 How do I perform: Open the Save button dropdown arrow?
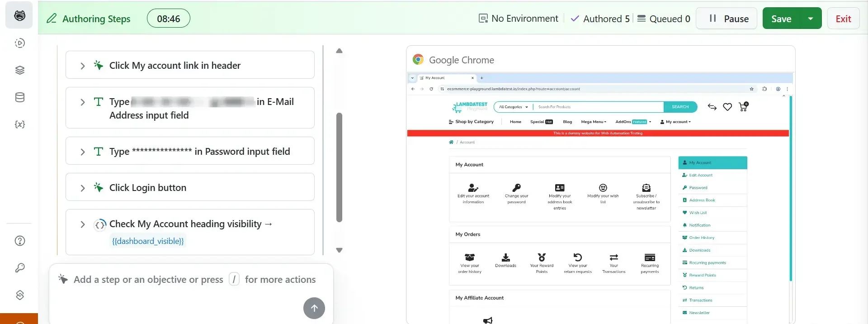pyautogui.click(x=811, y=19)
